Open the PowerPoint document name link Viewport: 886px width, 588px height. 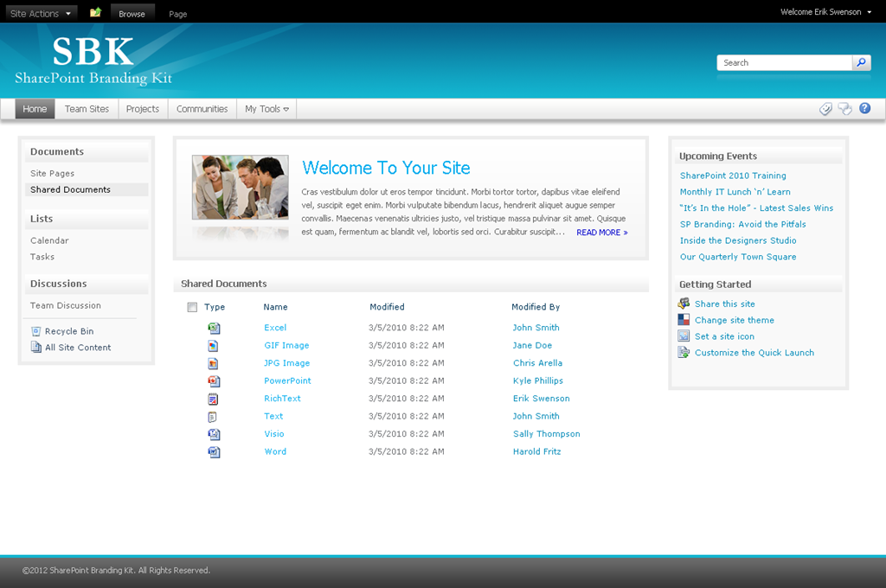pos(287,380)
